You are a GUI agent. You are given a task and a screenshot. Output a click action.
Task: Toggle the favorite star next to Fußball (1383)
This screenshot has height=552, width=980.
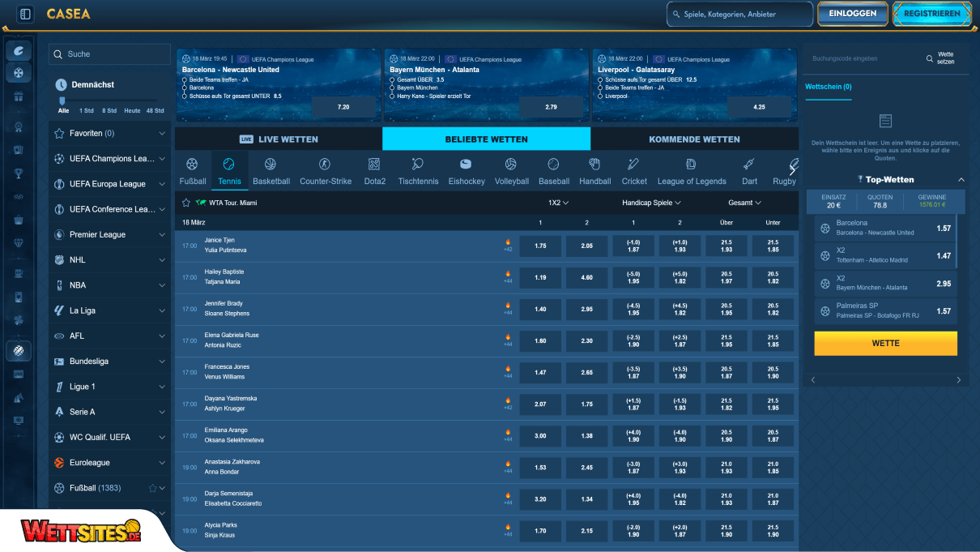[x=153, y=487]
